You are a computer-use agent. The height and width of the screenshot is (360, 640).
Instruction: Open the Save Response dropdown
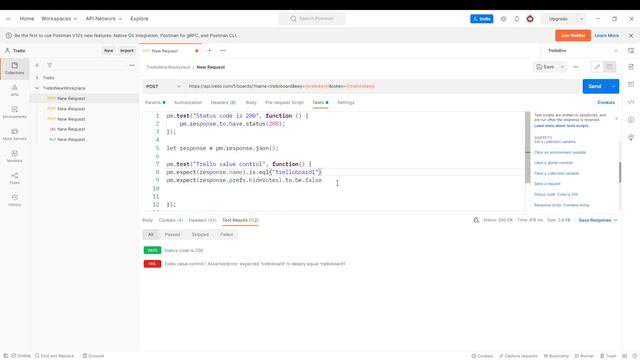598,220
